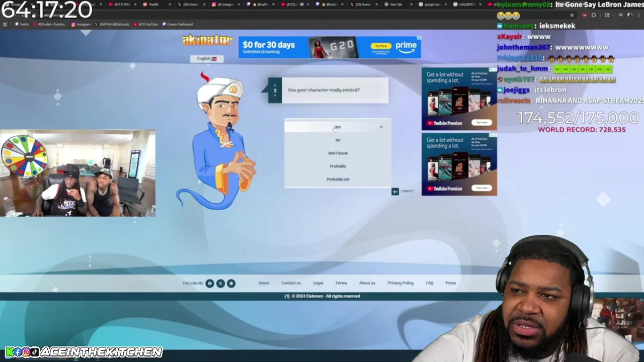Open the Twitch bookmark

point(22,24)
